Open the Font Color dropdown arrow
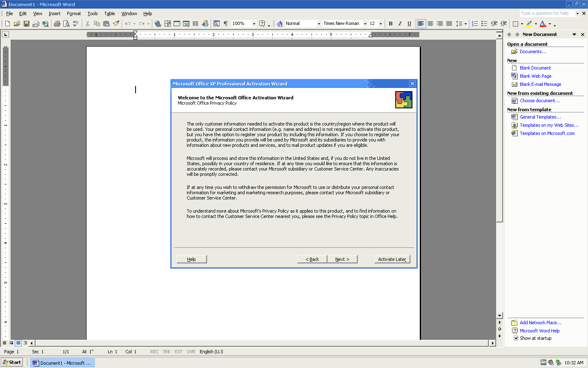 tap(550, 24)
